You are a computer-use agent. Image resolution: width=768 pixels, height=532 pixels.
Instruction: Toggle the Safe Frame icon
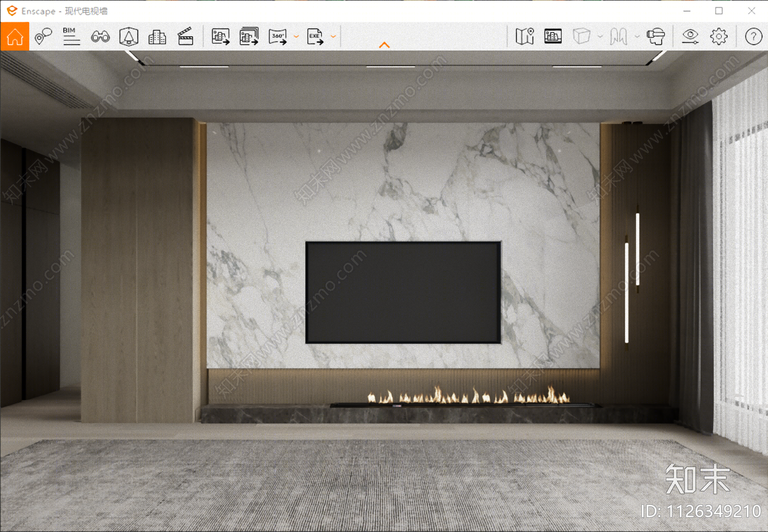(x=553, y=36)
